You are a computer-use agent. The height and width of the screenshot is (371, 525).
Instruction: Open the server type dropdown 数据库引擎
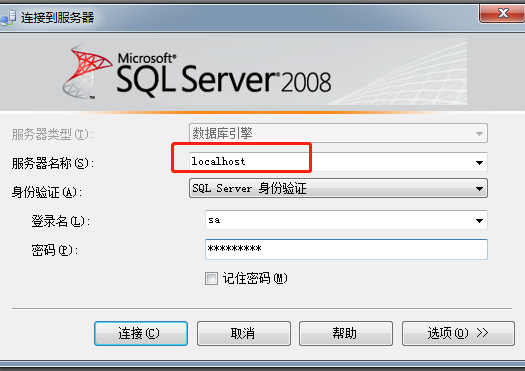click(338, 133)
